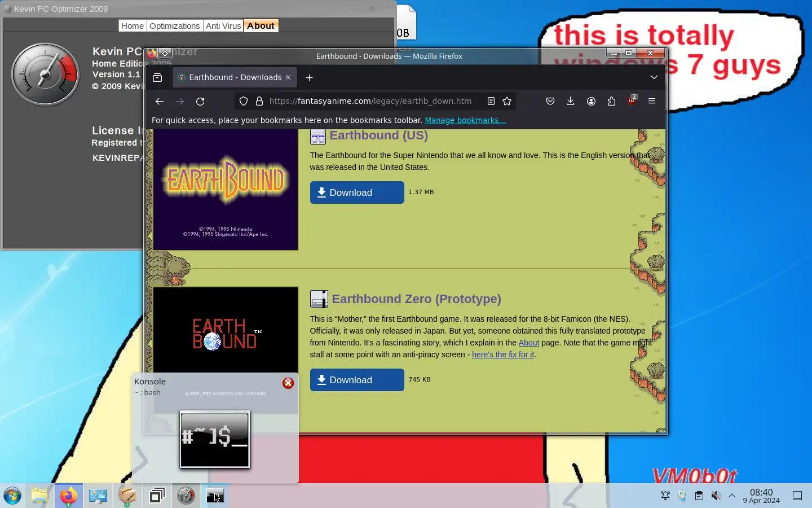Screen dimensions: 812x508
Task: Switch to Optimizations tab in Kevin PC Optimizer
Action: tap(175, 26)
